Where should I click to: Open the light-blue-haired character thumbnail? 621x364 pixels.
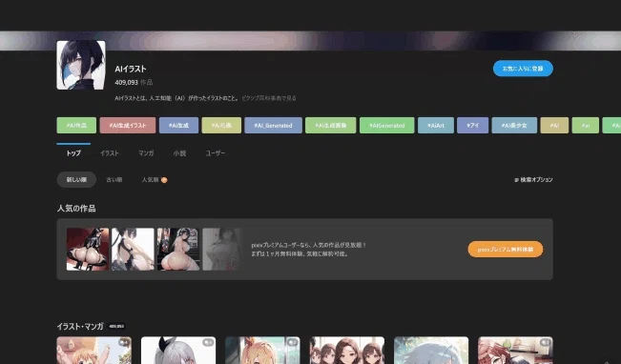point(431,350)
